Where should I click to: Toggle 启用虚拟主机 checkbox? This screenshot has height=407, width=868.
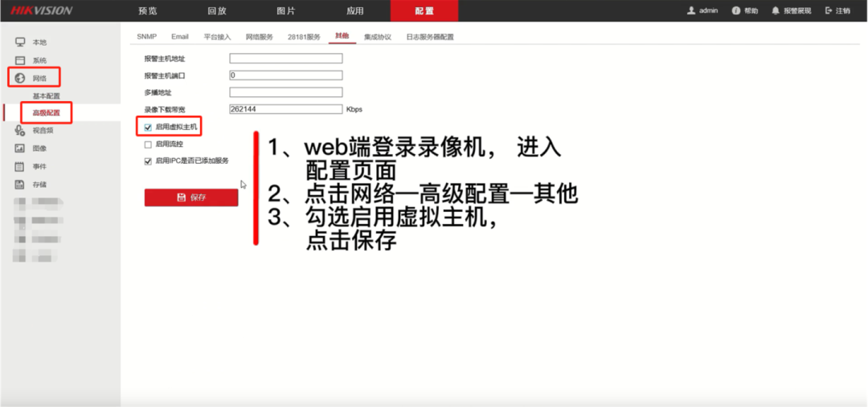click(x=148, y=127)
